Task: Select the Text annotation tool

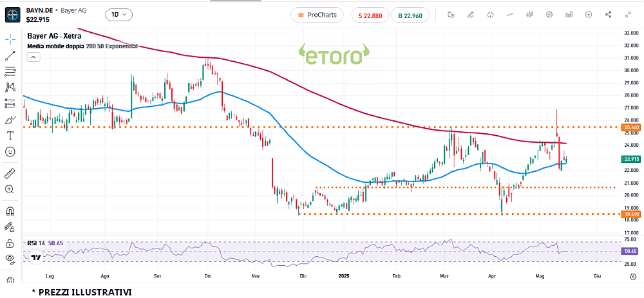Action: [x=10, y=135]
